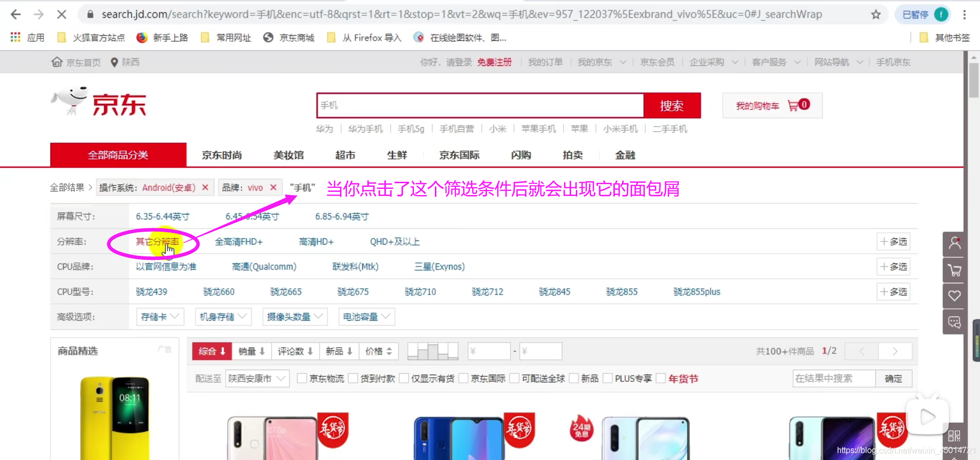This screenshot has width=980, height=460.
Task: Go to 京东首页 via the home icon
Action: pyautogui.click(x=76, y=62)
